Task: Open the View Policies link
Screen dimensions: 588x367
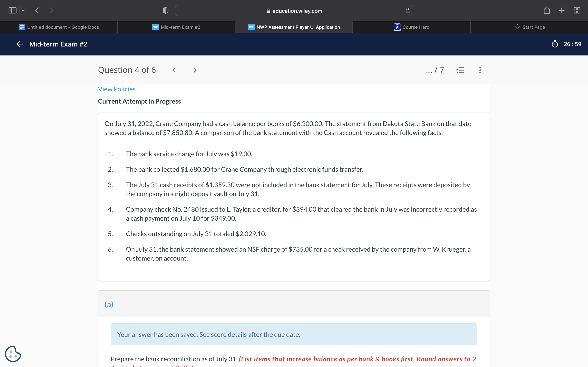Action: [x=117, y=89]
